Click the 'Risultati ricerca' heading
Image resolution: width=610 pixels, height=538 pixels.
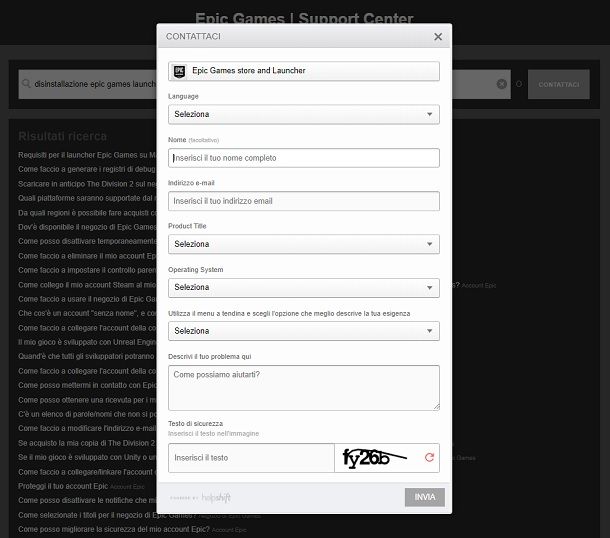click(63, 136)
